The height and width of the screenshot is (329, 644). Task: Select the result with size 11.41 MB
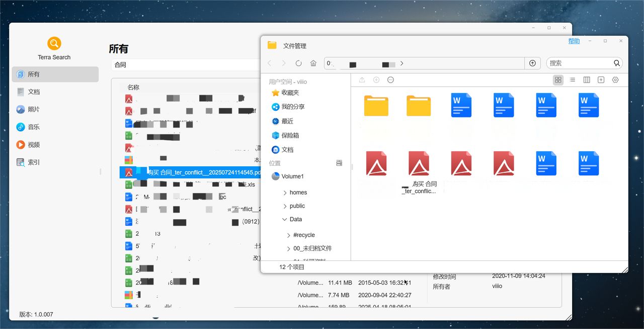pyautogui.click(x=340, y=283)
